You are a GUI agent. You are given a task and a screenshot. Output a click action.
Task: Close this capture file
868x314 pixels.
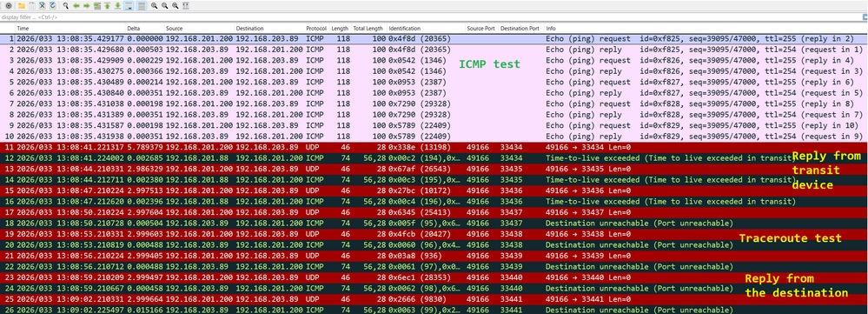tap(42, 5)
